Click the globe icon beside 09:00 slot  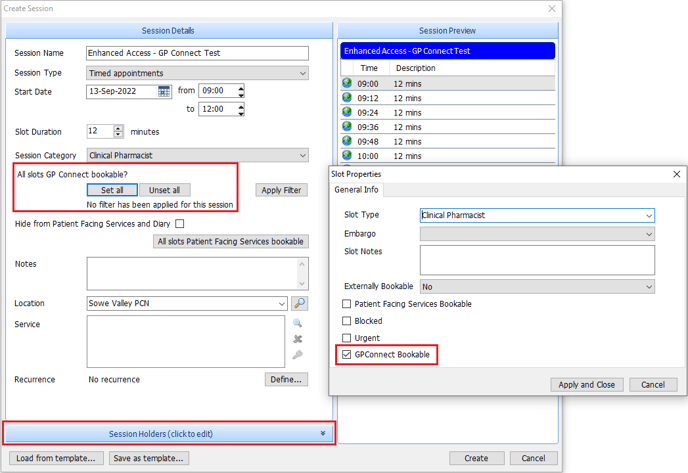347,84
